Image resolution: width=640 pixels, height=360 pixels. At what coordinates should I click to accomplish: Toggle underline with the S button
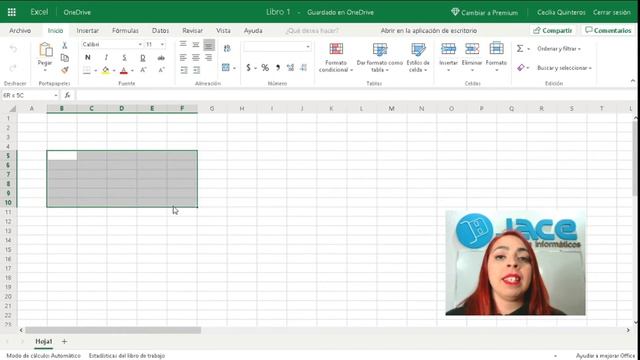click(x=124, y=58)
